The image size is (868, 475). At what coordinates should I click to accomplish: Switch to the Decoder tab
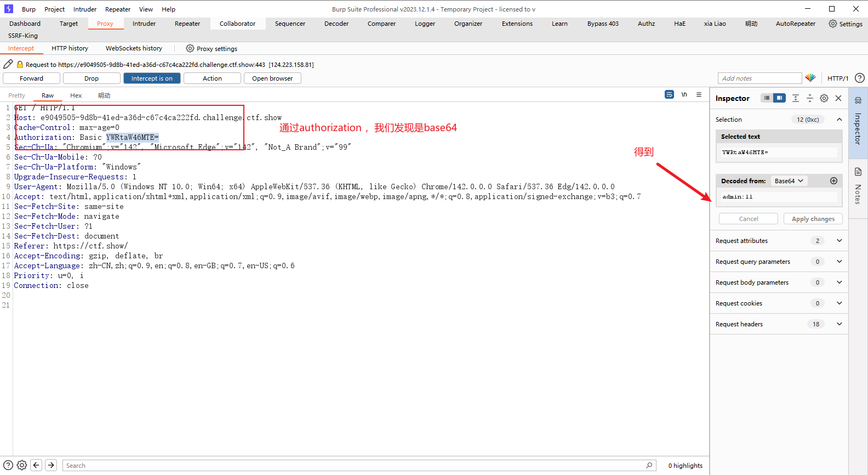(x=336, y=24)
